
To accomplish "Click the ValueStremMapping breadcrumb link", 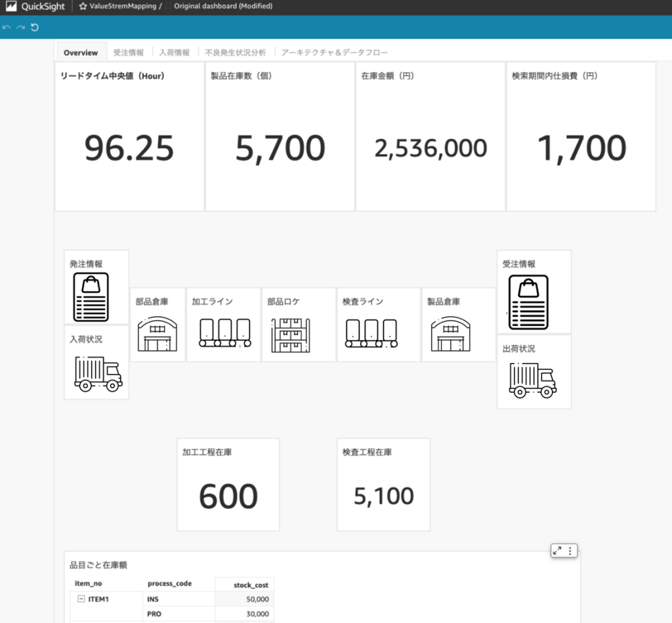I will 123,6.
